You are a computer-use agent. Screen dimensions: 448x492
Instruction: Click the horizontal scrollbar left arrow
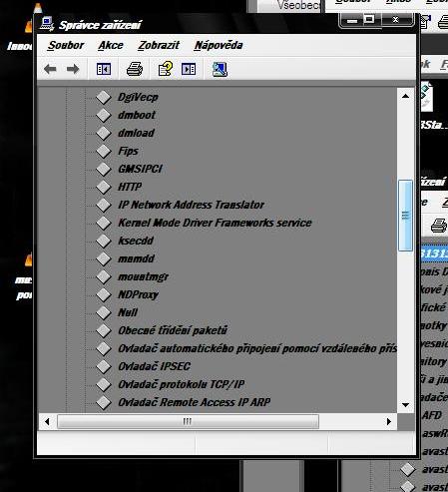(x=47, y=422)
